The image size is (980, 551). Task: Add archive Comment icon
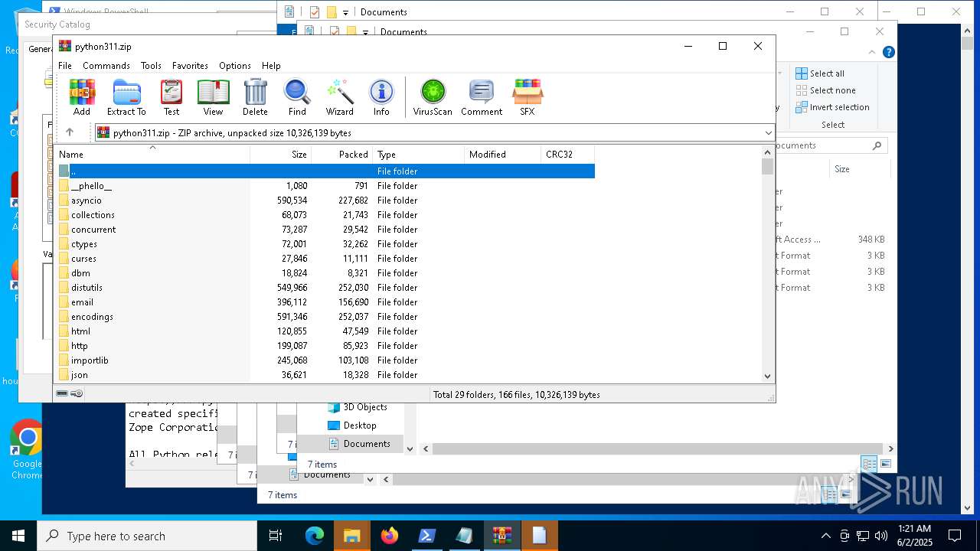482,97
